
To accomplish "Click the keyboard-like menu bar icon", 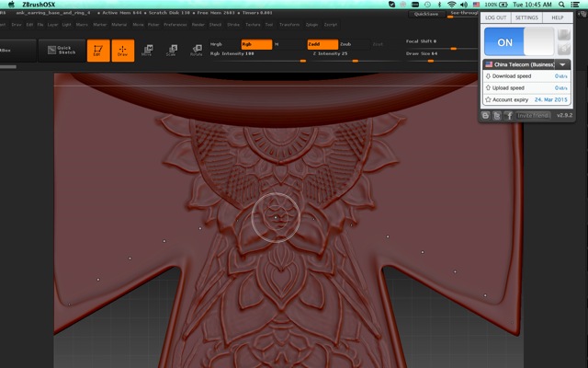I will pos(415,5).
